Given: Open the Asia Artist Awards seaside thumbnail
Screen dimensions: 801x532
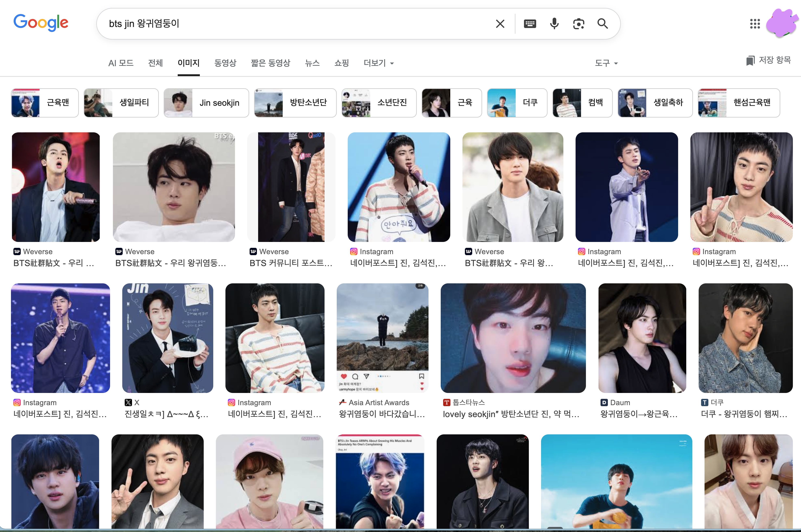Looking at the screenshot, I should [x=382, y=338].
